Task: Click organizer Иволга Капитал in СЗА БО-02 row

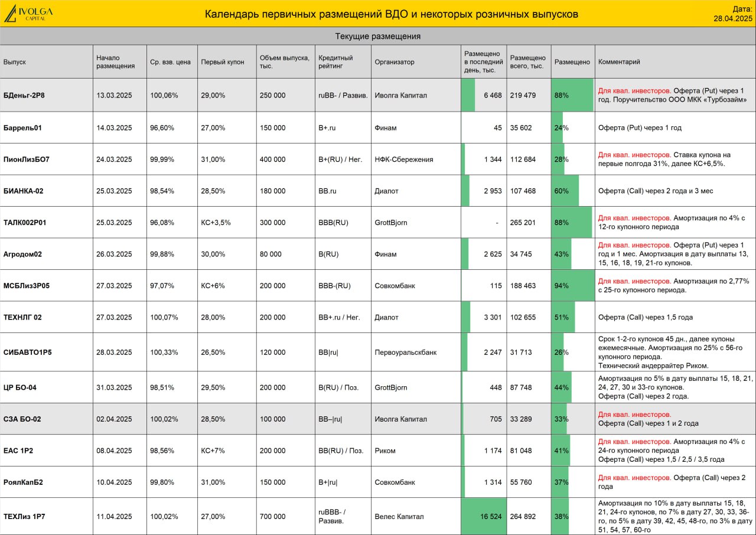Action: [x=401, y=419]
